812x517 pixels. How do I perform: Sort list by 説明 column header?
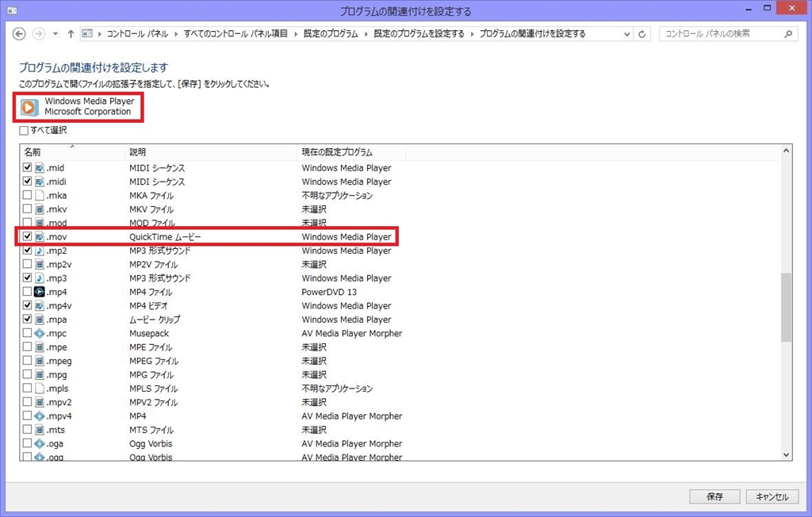211,151
